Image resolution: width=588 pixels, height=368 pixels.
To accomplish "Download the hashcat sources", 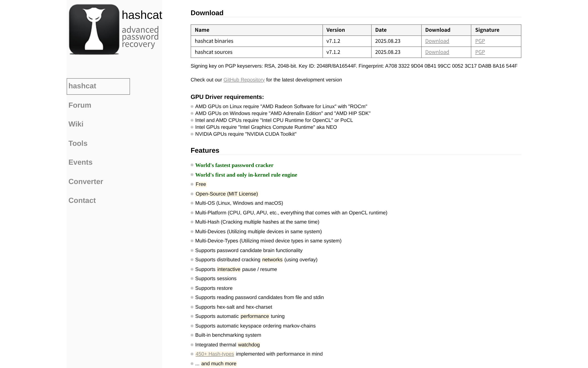I will coord(437,52).
